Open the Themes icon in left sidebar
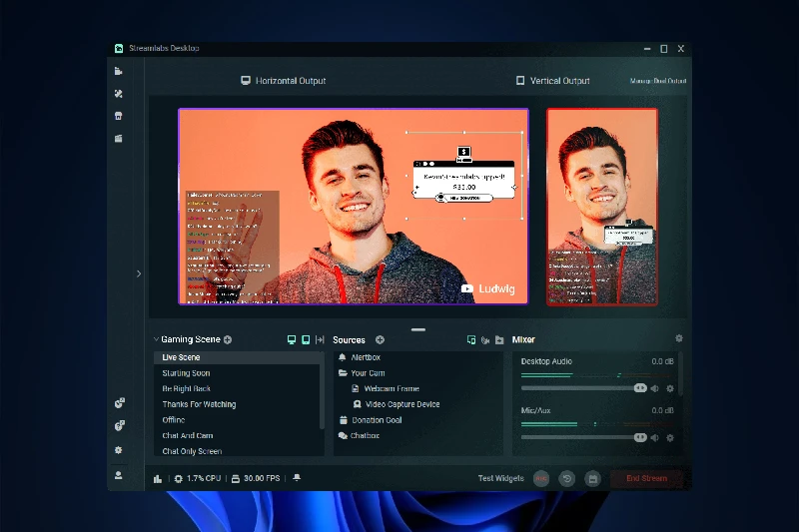Image resolution: width=799 pixels, height=532 pixels. tap(119, 94)
